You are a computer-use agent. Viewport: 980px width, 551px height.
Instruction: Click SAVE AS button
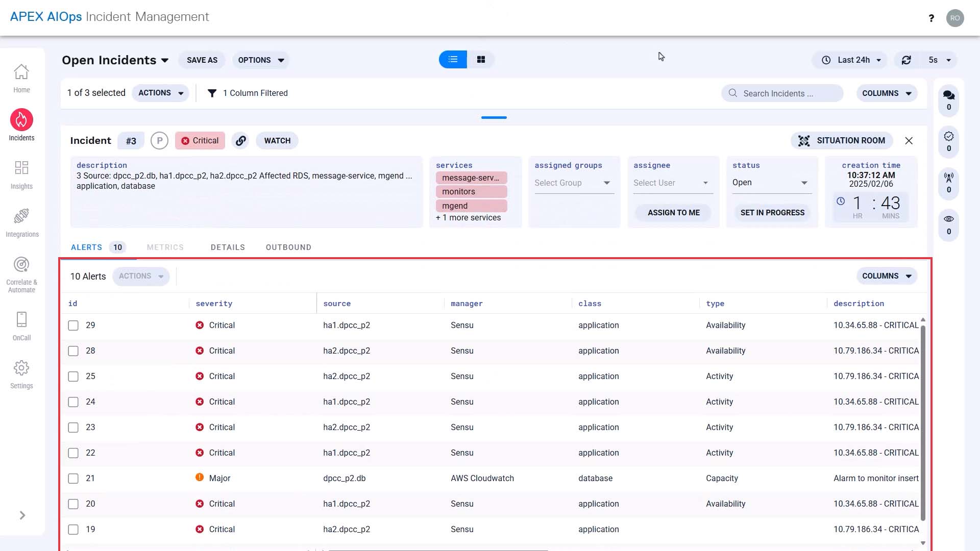202,60
